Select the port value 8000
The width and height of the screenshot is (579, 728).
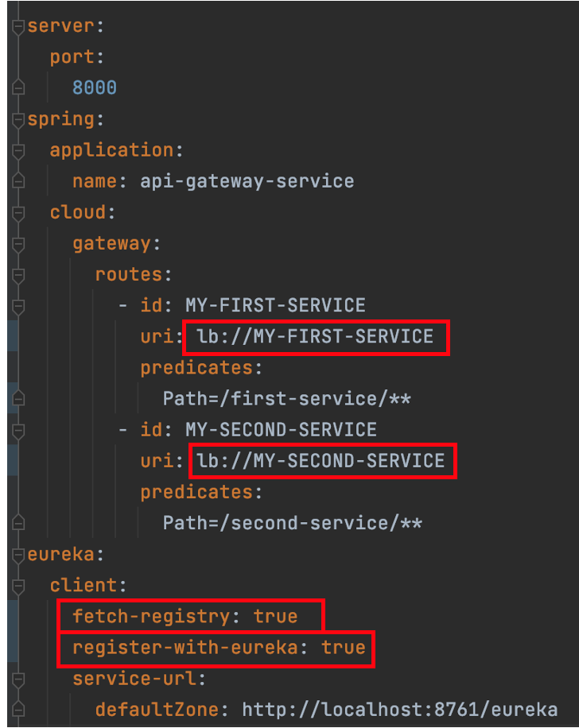(95, 87)
